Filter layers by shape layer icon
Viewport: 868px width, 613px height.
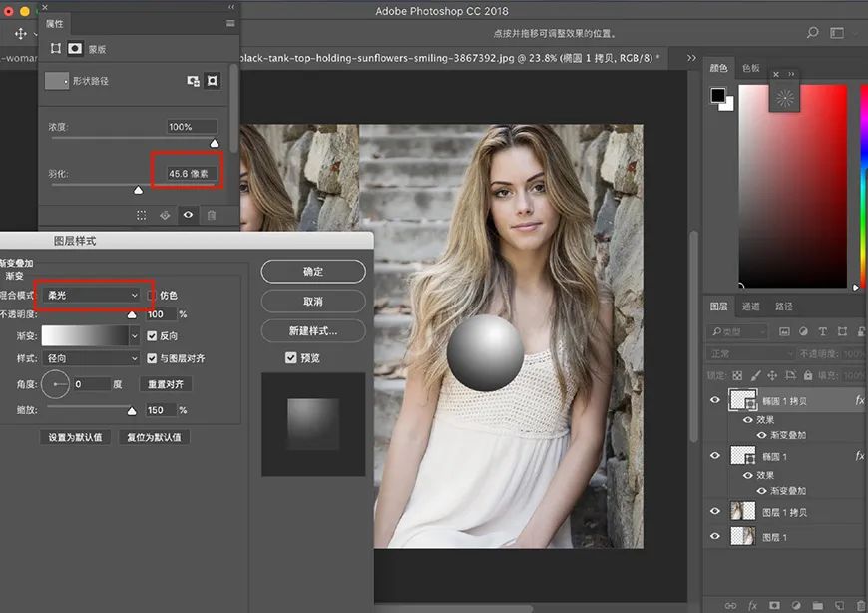click(x=842, y=331)
